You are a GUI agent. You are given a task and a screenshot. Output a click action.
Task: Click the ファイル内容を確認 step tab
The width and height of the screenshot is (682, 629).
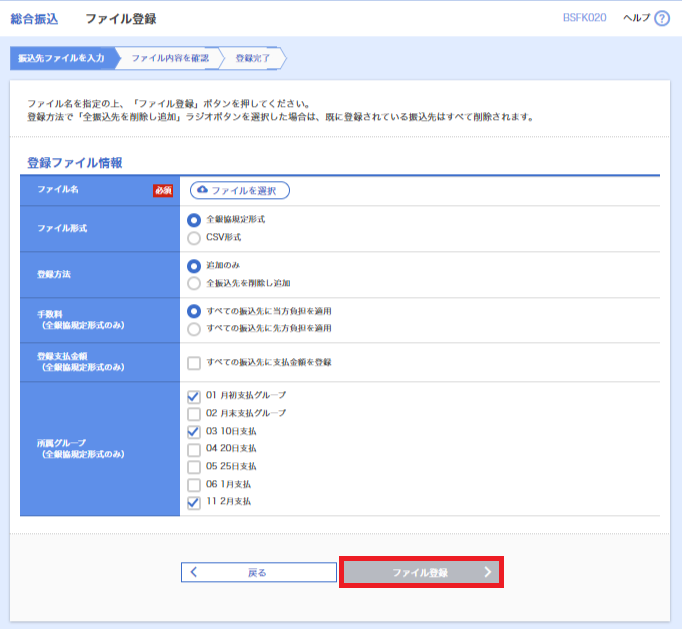click(170, 58)
